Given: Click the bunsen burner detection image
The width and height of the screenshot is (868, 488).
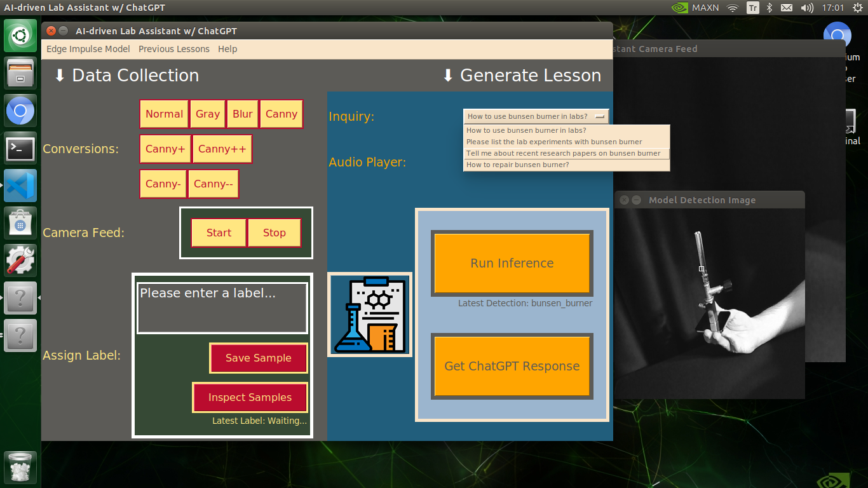Looking at the screenshot, I should (710, 304).
